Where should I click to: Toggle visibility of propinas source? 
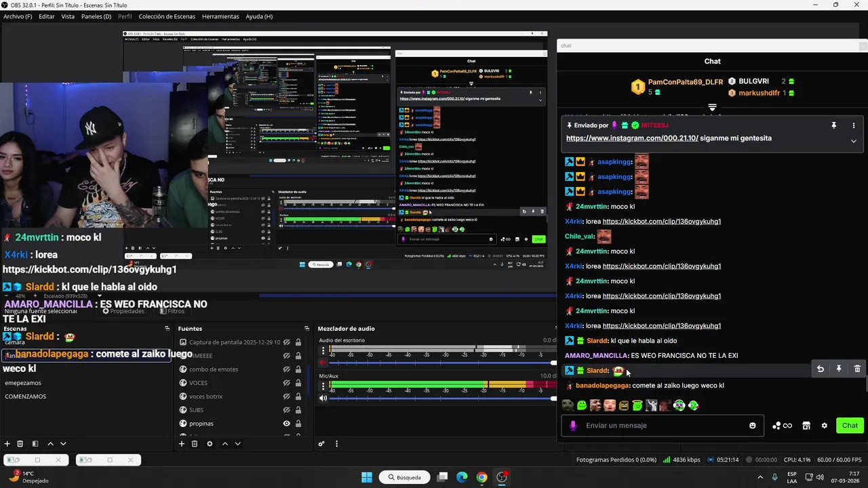(286, 424)
